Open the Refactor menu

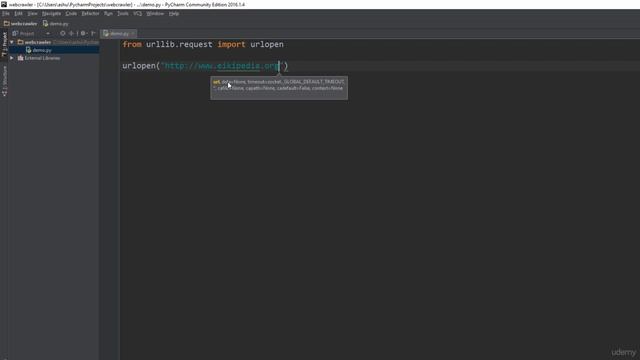point(90,13)
